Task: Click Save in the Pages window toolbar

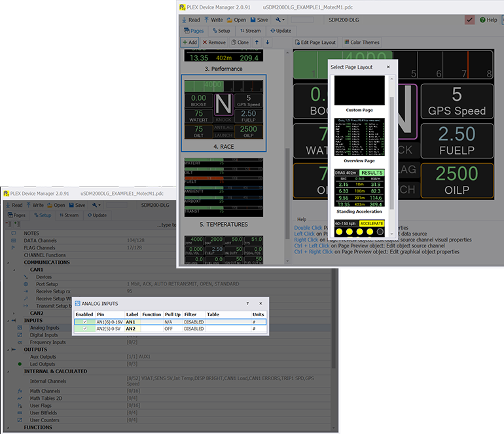Action: pyautogui.click(x=259, y=20)
